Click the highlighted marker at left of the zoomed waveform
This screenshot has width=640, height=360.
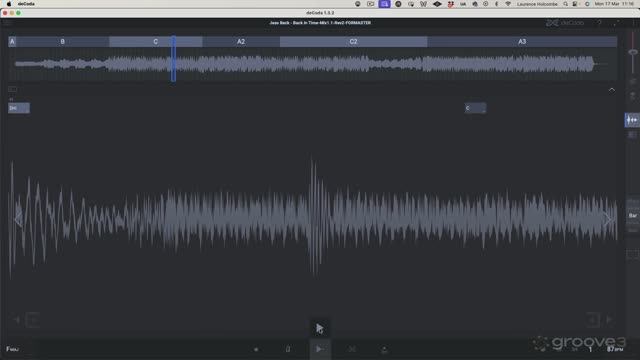19,108
